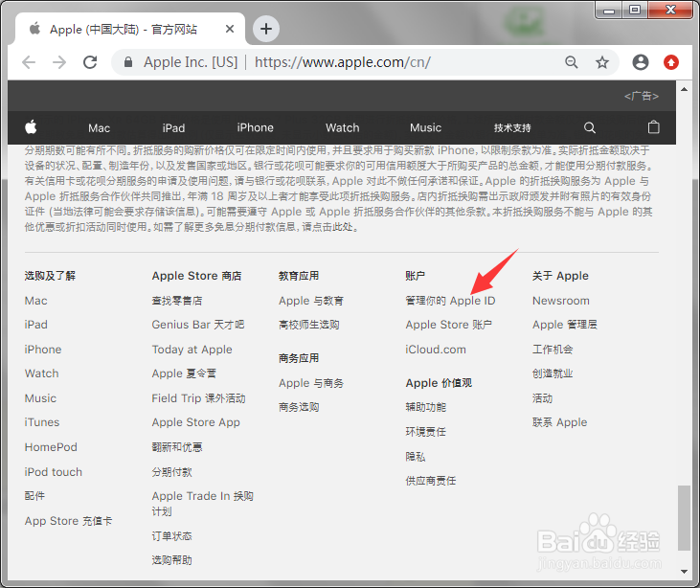Open footer link 翻新和优惠

pyautogui.click(x=177, y=447)
